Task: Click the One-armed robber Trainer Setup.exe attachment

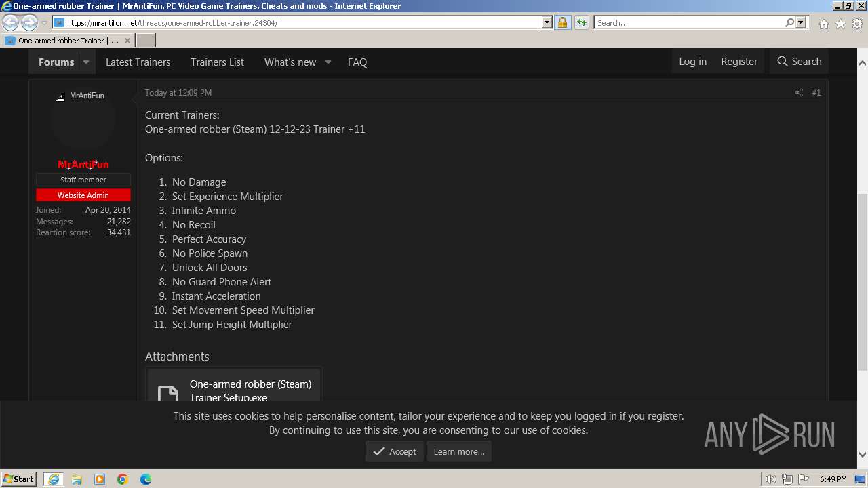Action: click(x=250, y=390)
